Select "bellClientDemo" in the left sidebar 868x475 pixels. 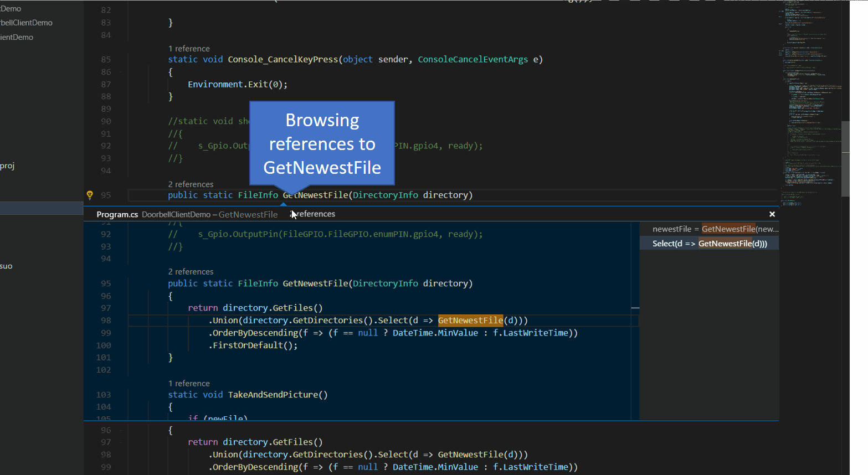click(x=26, y=22)
